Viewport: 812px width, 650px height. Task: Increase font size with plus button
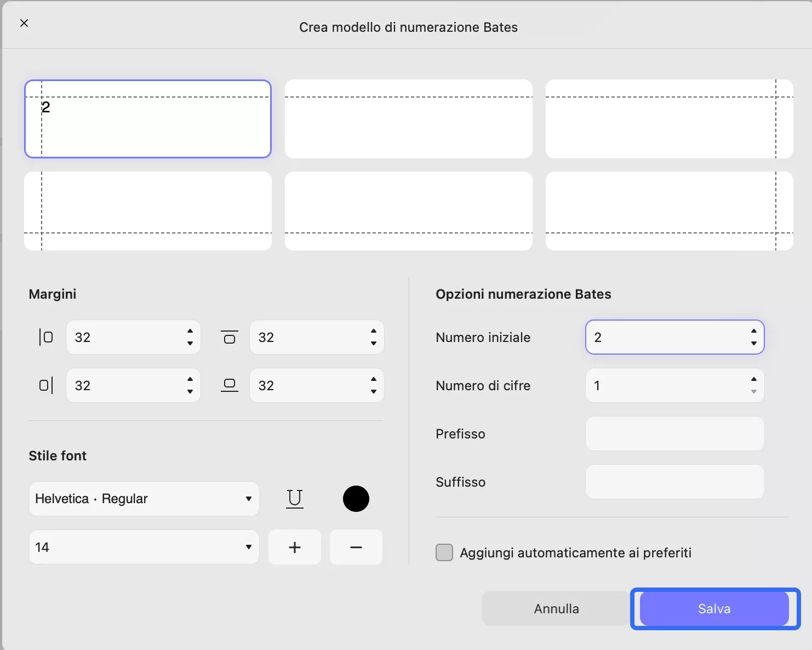pyautogui.click(x=295, y=547)
